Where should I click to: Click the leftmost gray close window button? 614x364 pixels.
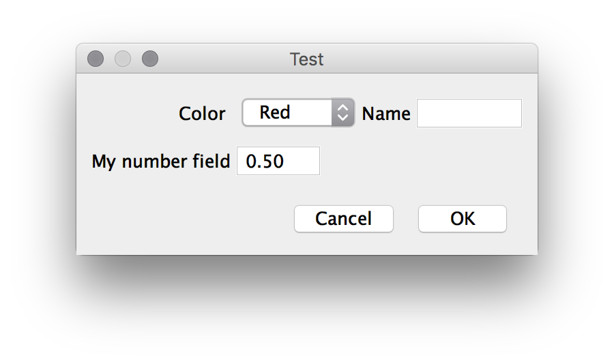click(x=96, y=59)
